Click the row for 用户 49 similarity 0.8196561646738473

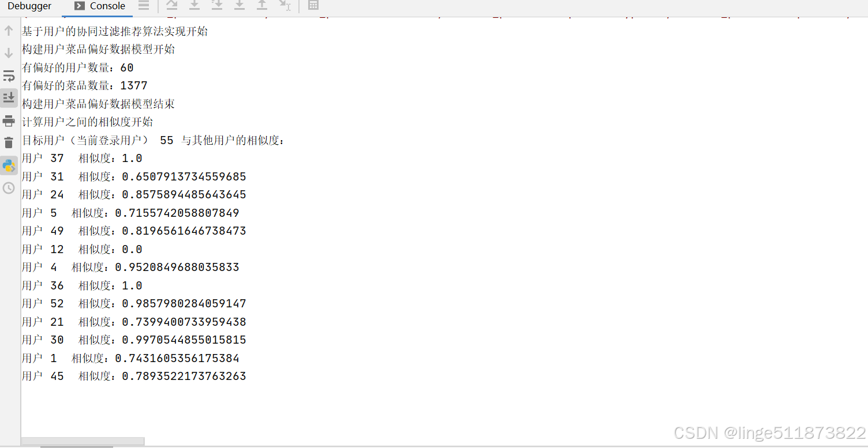134,231
